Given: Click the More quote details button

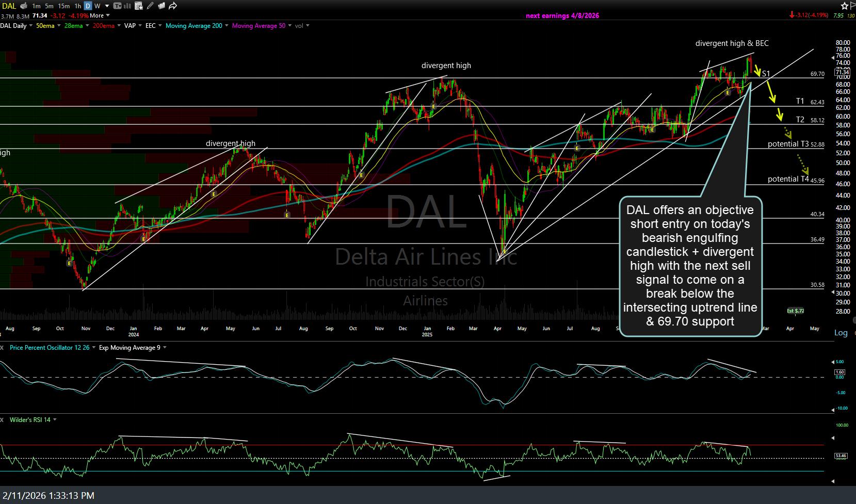Looking at the screenshot, I should [x=97, y=15].
